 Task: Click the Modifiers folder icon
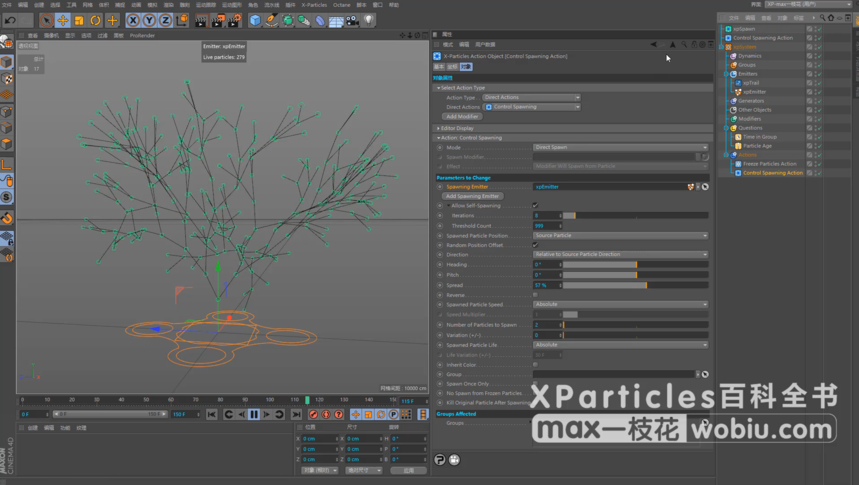[733, 119]
